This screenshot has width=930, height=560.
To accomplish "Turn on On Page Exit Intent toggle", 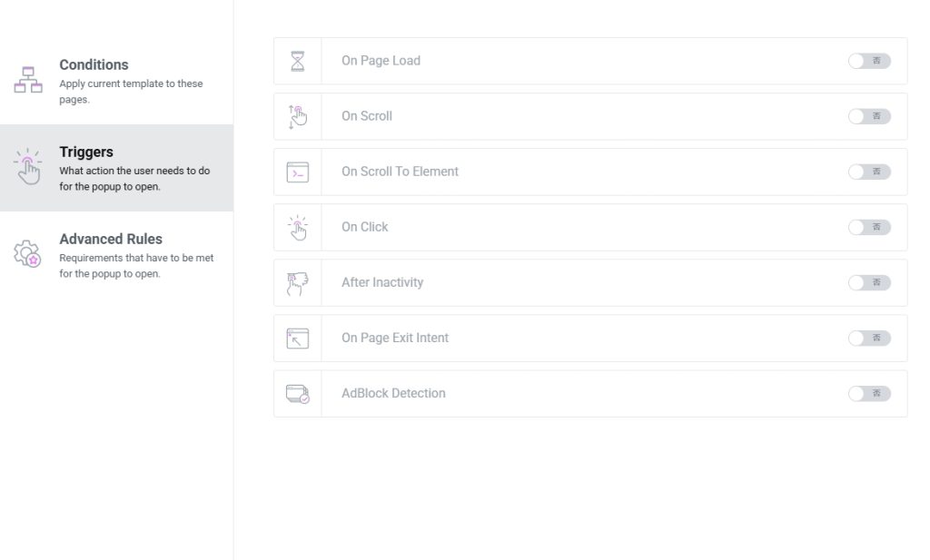I will (x=869, y=338).
